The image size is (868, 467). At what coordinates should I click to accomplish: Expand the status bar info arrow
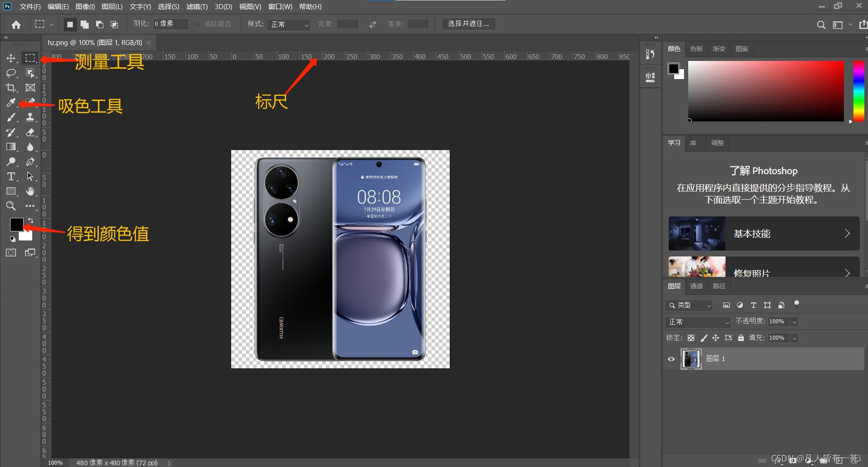point(169,463)
